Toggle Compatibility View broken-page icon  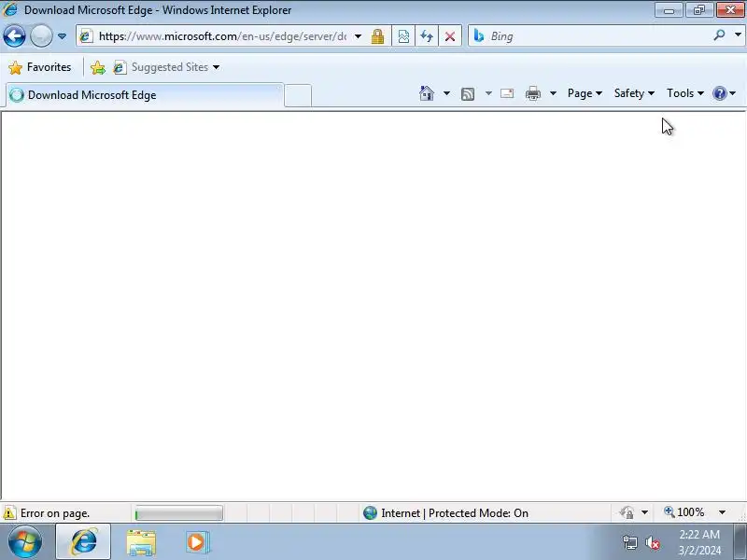[x=403, y=36]
